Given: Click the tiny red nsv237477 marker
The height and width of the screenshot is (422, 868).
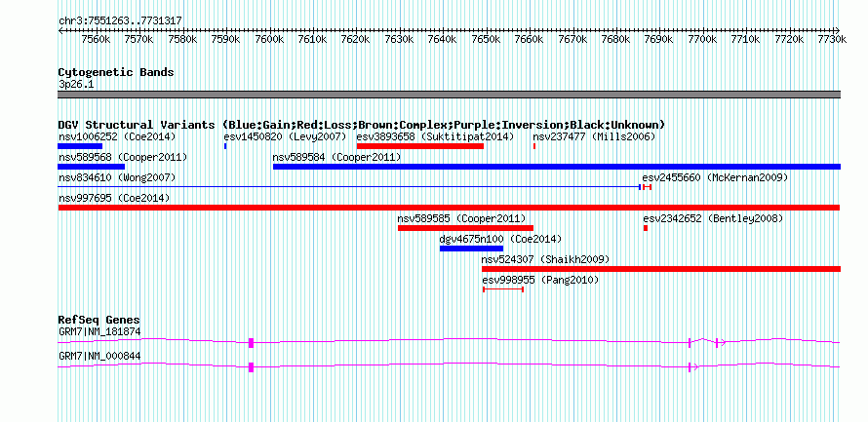Looking at the screenshot, I should (x=534, y=146).
